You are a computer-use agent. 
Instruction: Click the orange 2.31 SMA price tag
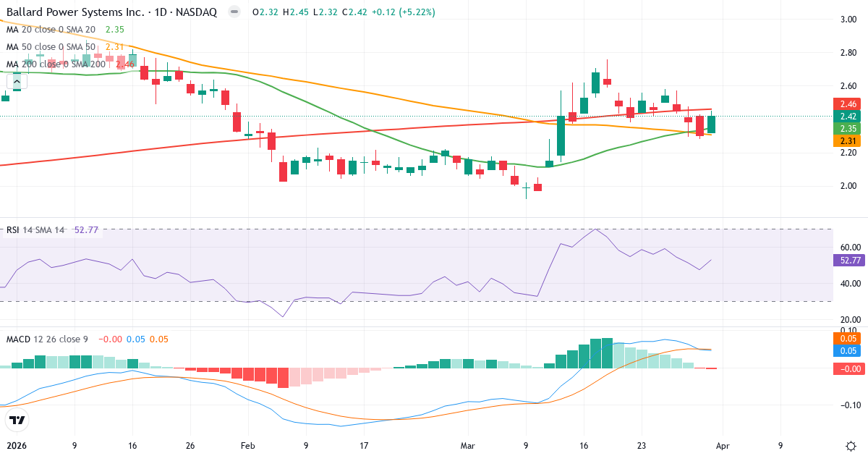tap(846, 141)
